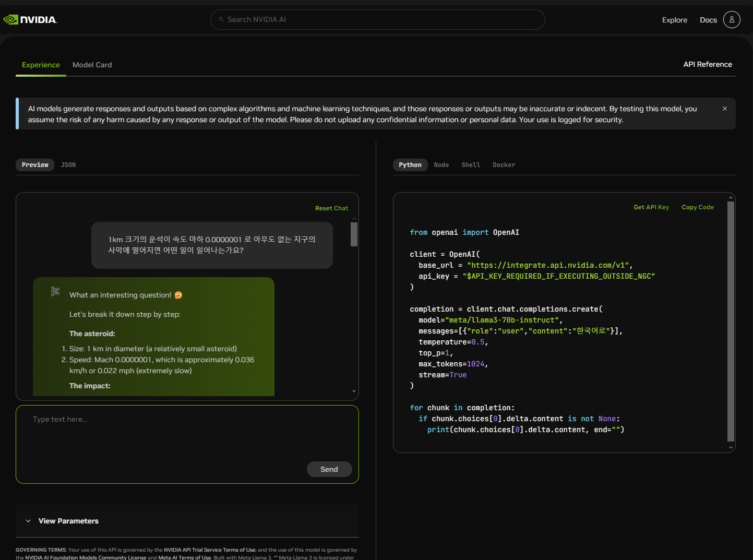Send the chat message

pyautogui.click(x=329, y=469)
